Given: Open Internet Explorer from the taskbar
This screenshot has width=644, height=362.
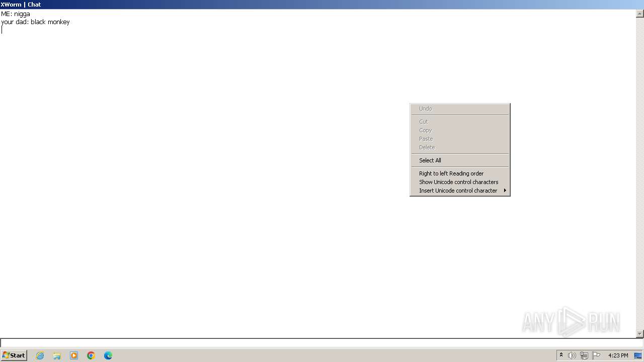Looking at the screenshot, I should (40, 355).
